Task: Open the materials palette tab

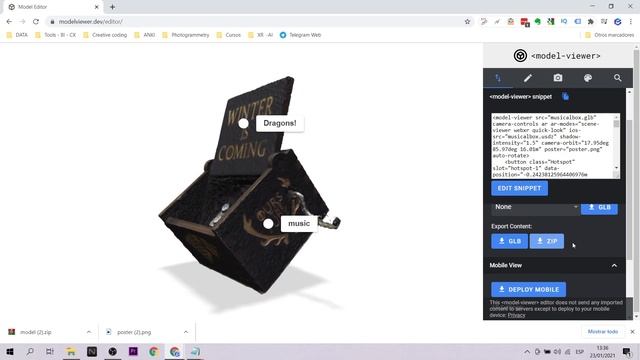Action: pyautogui.click(x=588, y=78)
